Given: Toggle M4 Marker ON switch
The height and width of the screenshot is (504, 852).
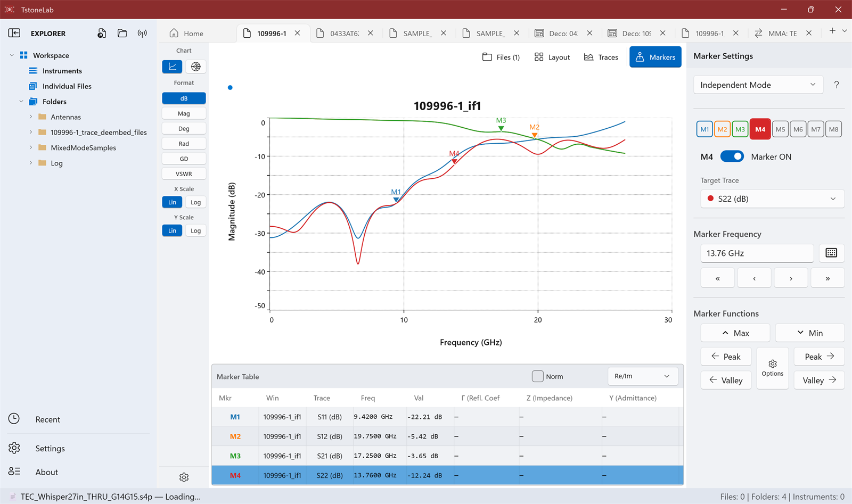Looking at the screenshot, I should point(732,156).
